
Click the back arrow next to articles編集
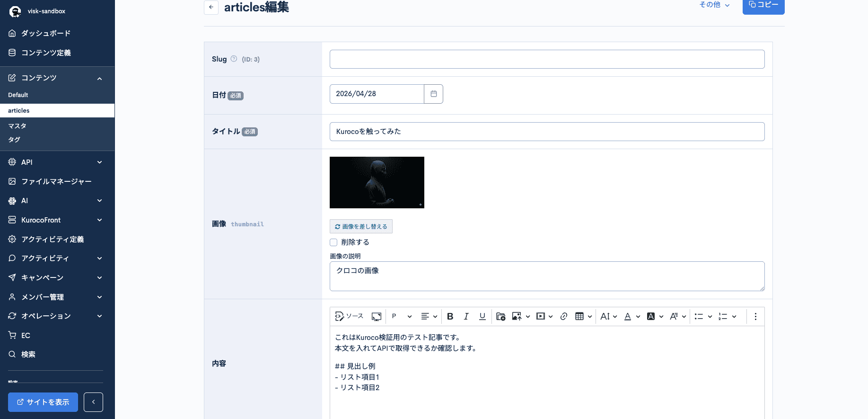click(211, 7)
